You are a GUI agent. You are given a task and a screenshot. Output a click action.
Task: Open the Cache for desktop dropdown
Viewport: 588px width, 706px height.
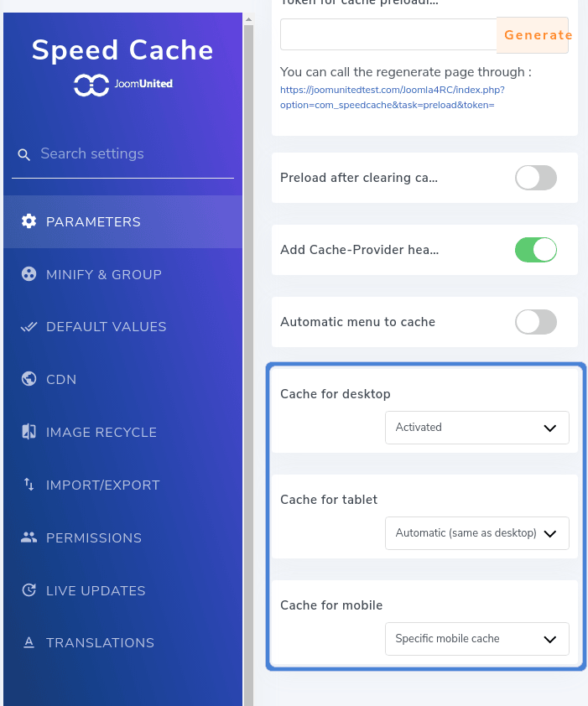[x=476, y=428]
